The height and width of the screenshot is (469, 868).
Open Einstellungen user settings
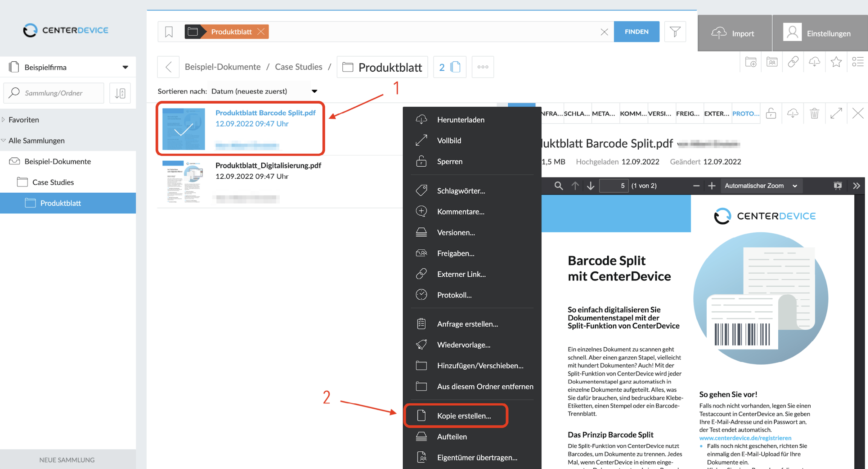coord(820,33)
